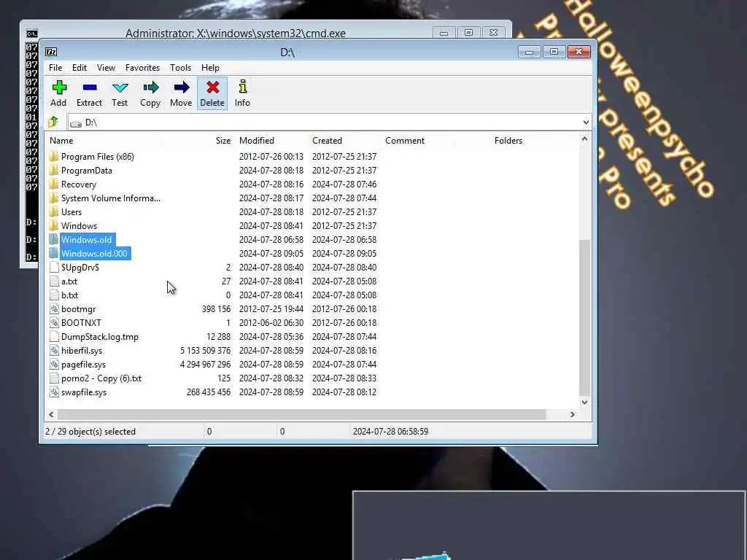Image resolution: width=747 pixels, height=560 pixels.
Task: Select porno2 - Copy (6).txt file
Action: coord(101,378)
